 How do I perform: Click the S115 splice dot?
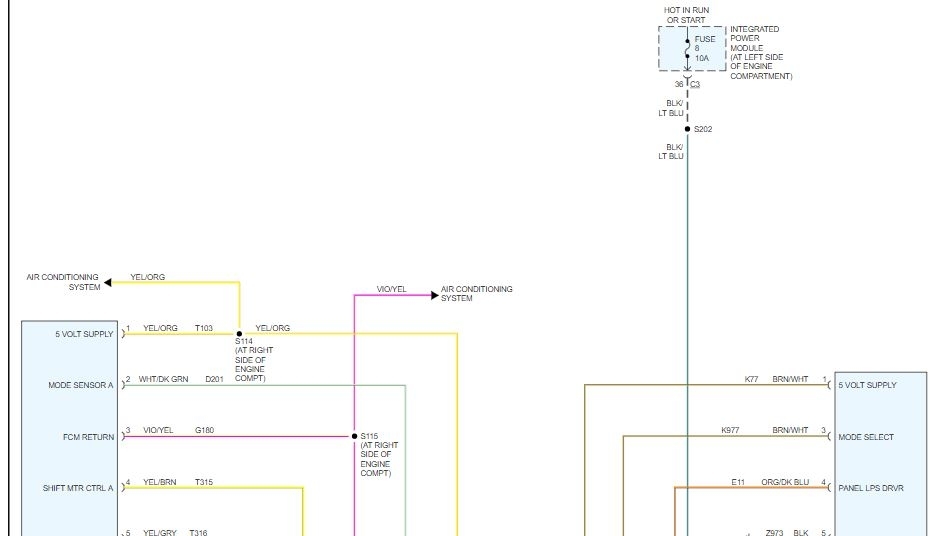tap(354, 436)
